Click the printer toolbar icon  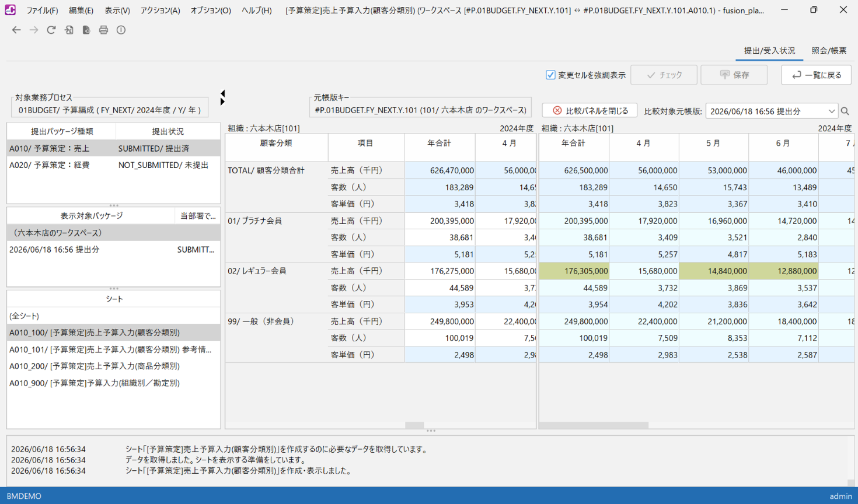103,30
